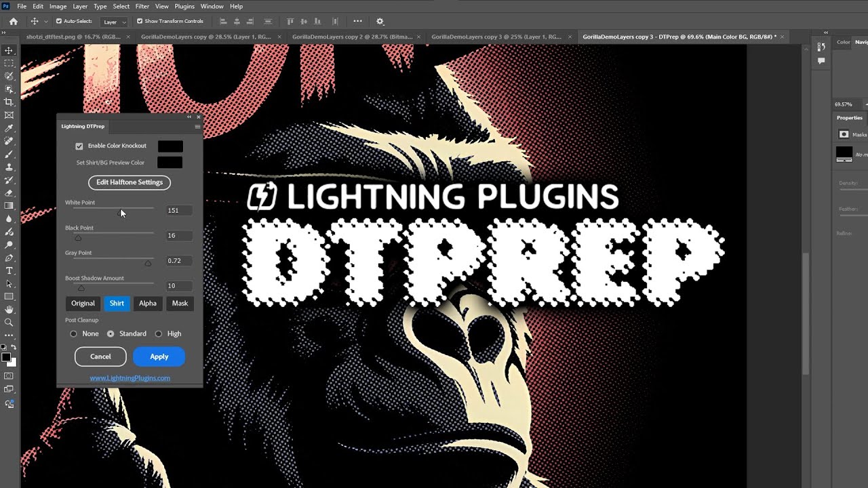Screen dimensions: 868x488
Task: Select the Crop tool
Action: [x=9, y=102]
